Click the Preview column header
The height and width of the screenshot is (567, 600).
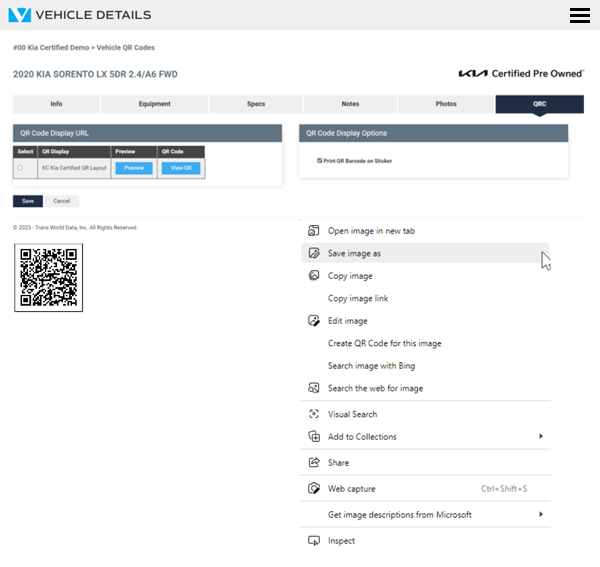pyautogui.click(x=134, y=152)
